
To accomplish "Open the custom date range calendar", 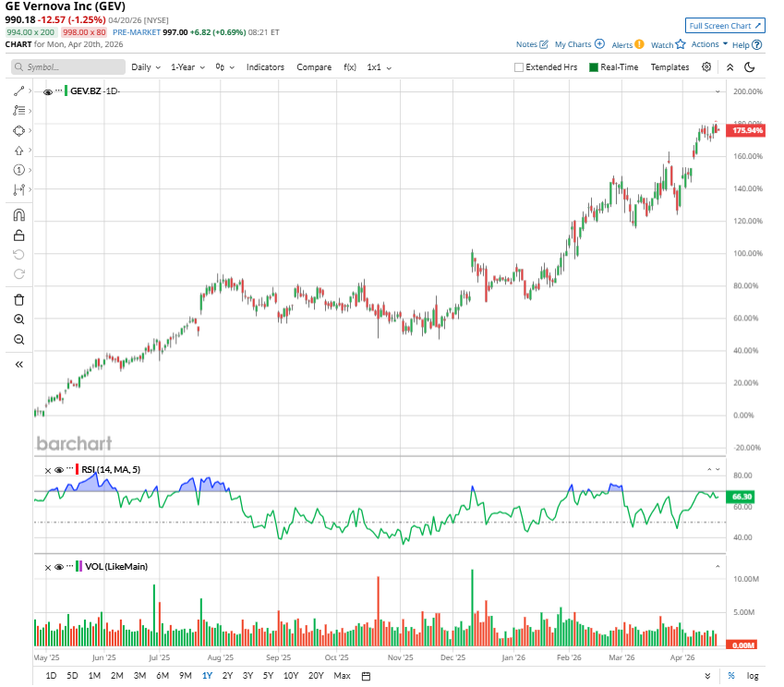I will coord(366,676).
